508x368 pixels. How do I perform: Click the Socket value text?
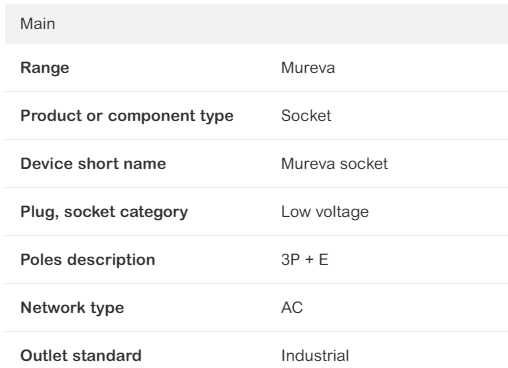(x=306, y=116)
